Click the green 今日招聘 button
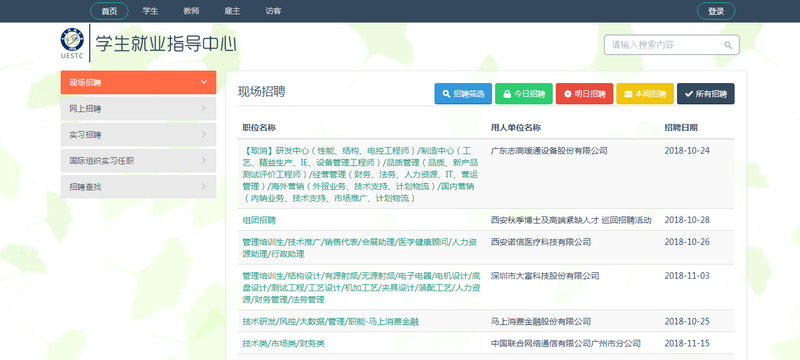 pyautogui.click(x=523, y=94)
